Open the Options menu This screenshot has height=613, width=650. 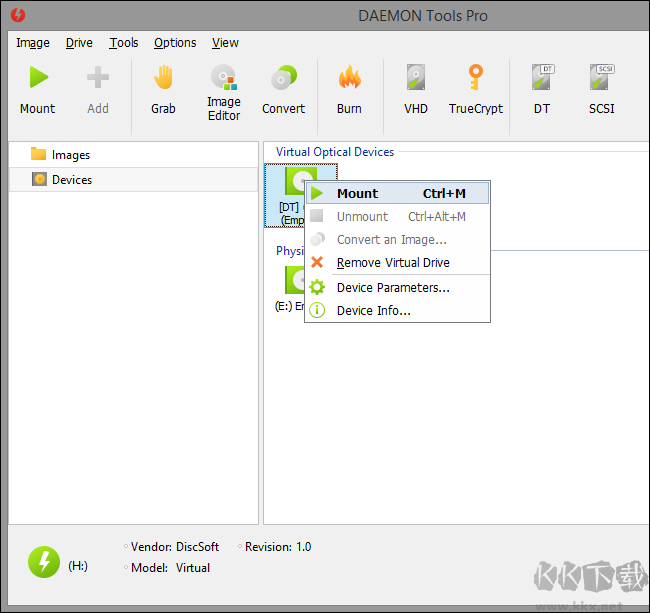coord(175,43)
